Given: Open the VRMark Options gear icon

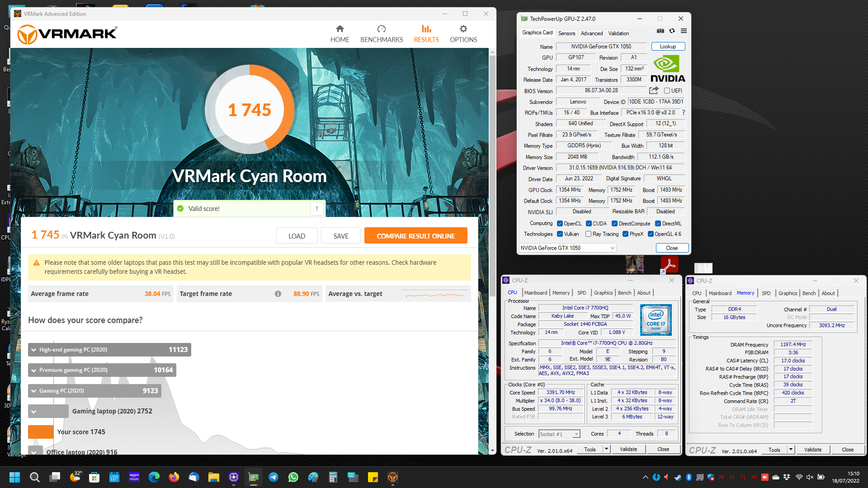Looking at the screenshot, I should tap(463, 29).
